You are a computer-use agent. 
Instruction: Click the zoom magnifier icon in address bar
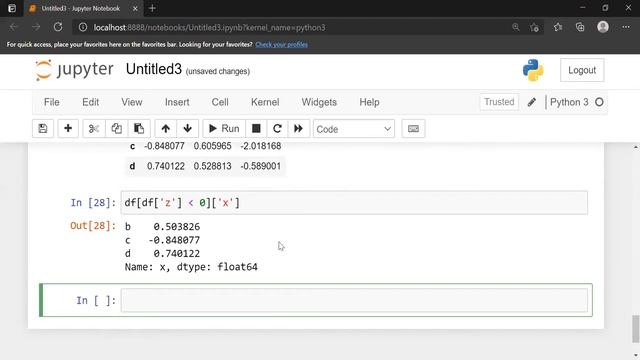point(516,27)
